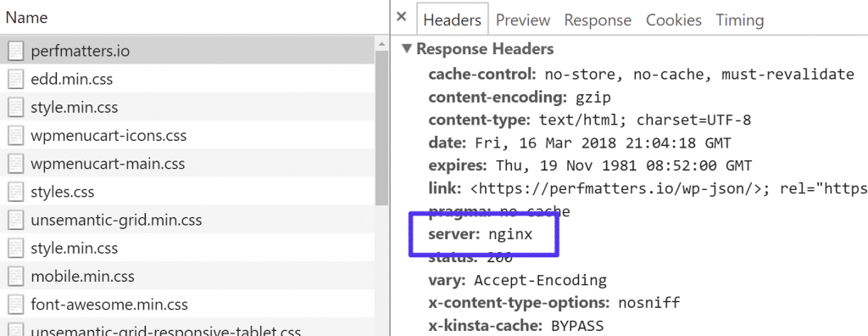868x336 pixels.
Task: Select wpmenucart-icons.css in the list
Action: click(187, 135)
